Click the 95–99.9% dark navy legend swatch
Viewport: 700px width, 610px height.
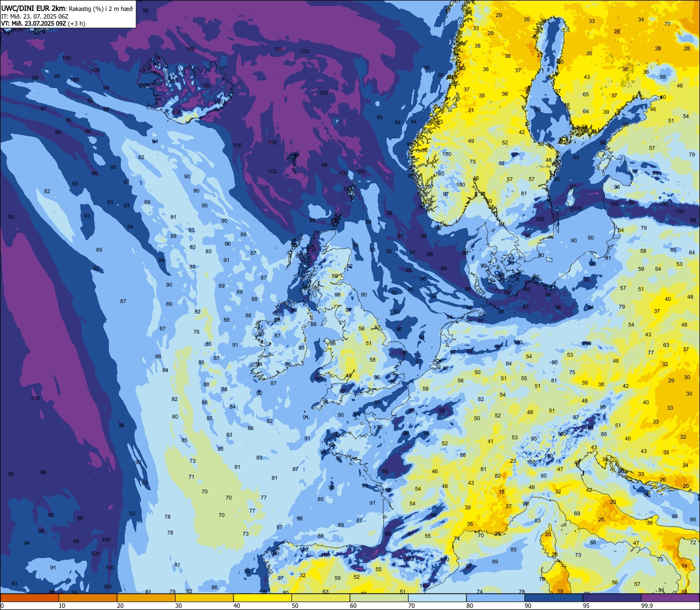[611, 598]
